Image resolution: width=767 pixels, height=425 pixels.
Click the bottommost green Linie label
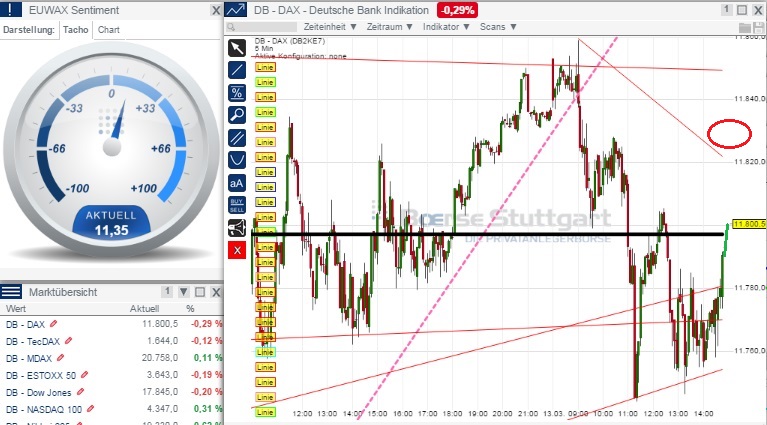click(x=265, y=412)
